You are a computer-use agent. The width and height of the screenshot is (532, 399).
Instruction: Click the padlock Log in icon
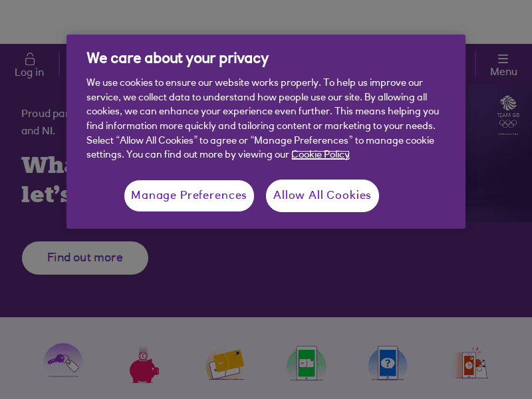[29, 59]
